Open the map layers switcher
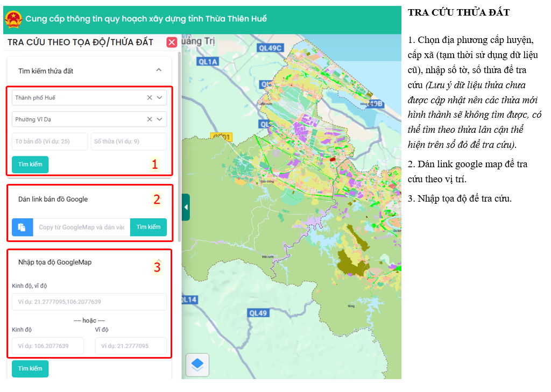This screenshot has height=392, width=551. [x=197, y=365]
